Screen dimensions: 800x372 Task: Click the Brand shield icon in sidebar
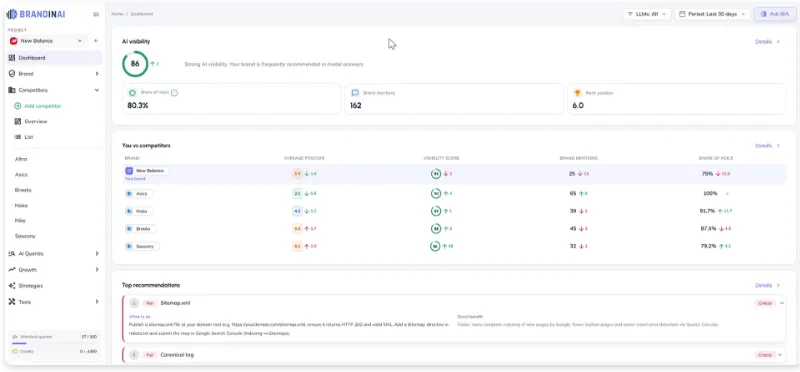click(x=12, y=74)
